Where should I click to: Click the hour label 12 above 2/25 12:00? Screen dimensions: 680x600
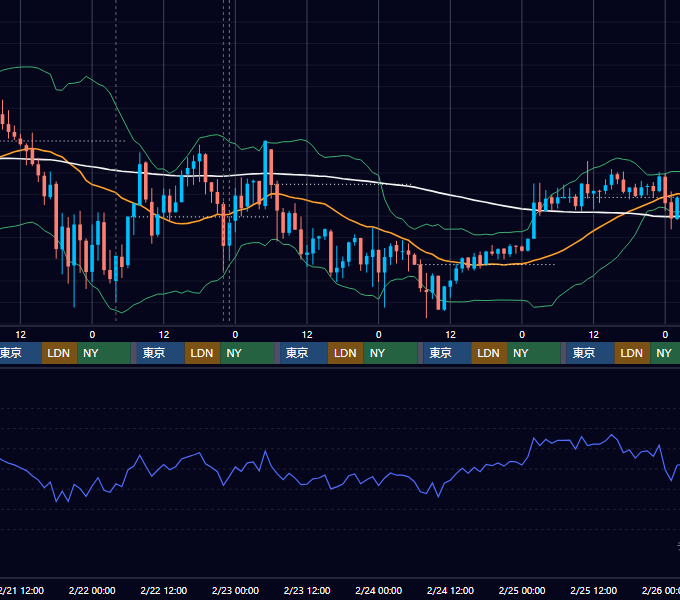tap(593, 335)
